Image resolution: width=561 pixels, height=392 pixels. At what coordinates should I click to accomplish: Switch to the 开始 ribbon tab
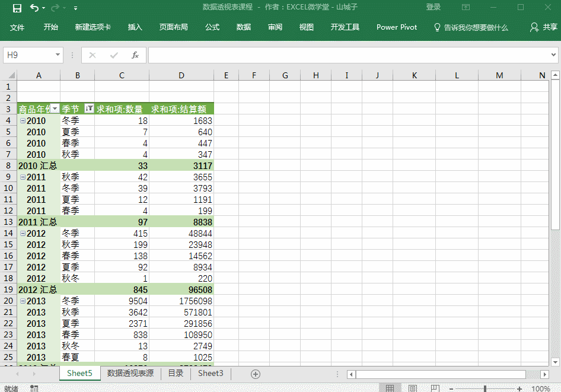coord(51,27)
